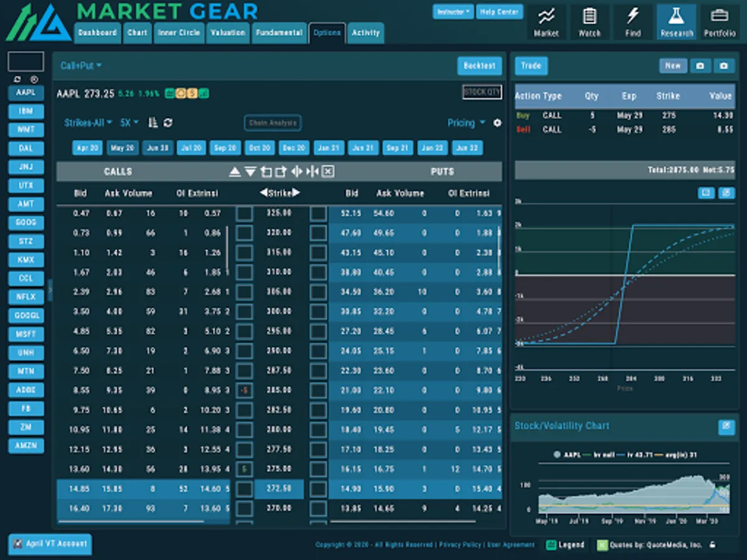
Task: Select MSFT in the watchlist
Action: (x=26, y=334)
